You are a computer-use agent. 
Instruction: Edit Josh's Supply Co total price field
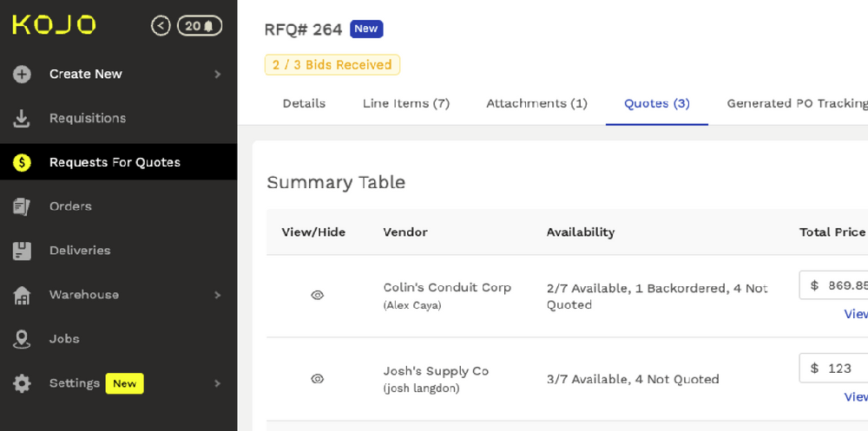pos(833,369)
